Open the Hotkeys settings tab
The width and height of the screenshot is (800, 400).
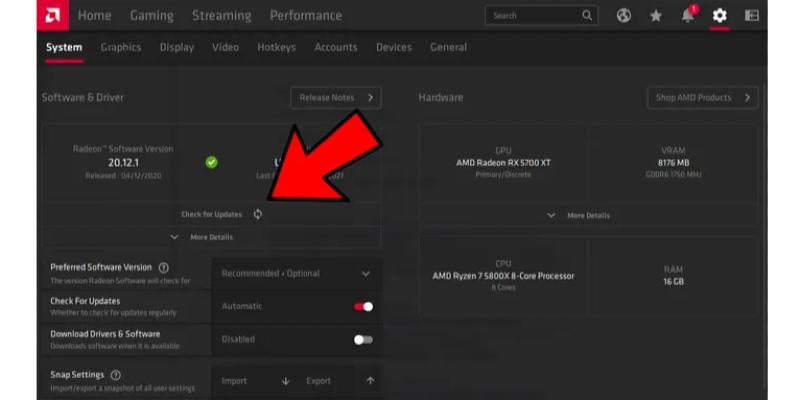pos(277,47)
